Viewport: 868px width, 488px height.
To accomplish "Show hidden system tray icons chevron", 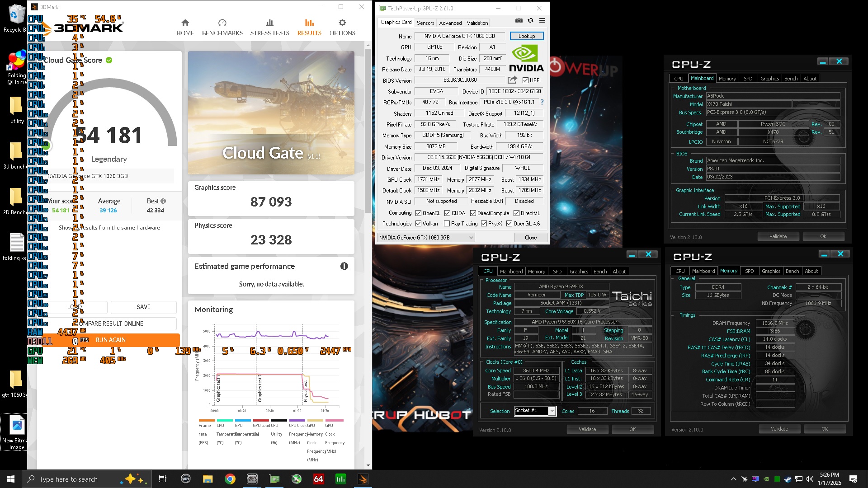I will [733, 479].
